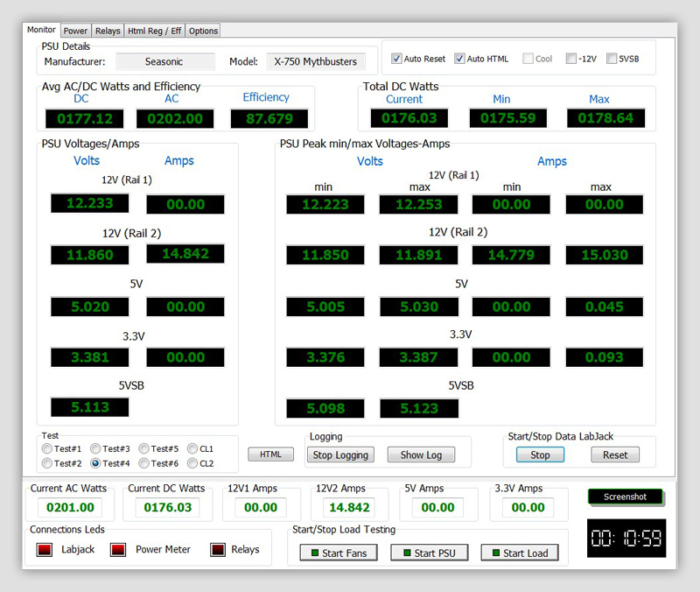The image size is (700, 592).
Task: Enable the 5VSB checkbox
Action: (x=612, y=59)
